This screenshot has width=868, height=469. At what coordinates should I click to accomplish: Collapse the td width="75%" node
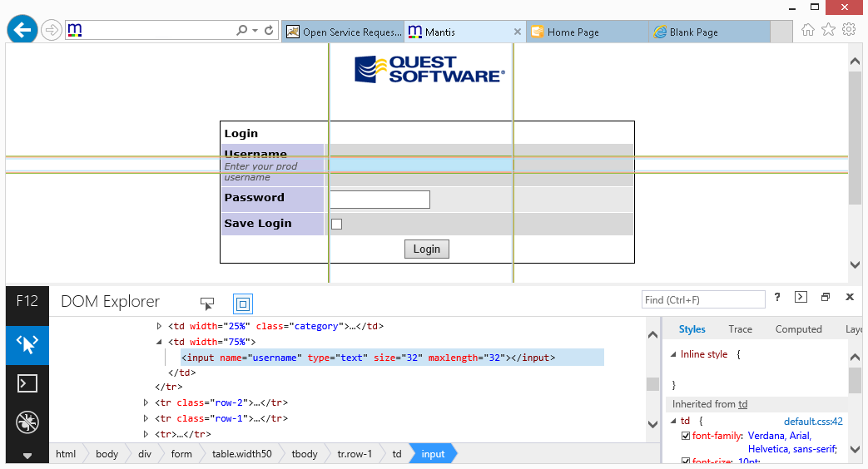click(159, 342)
